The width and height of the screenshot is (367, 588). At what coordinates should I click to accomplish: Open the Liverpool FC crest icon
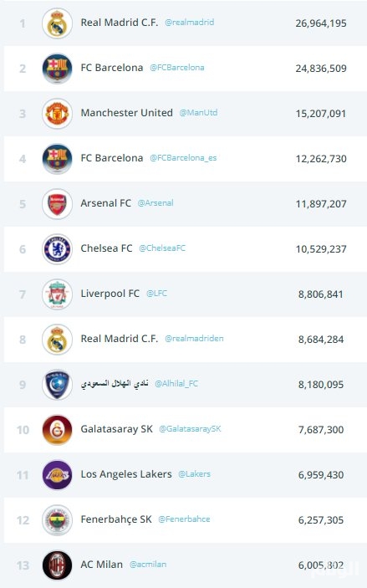(57, 294)
